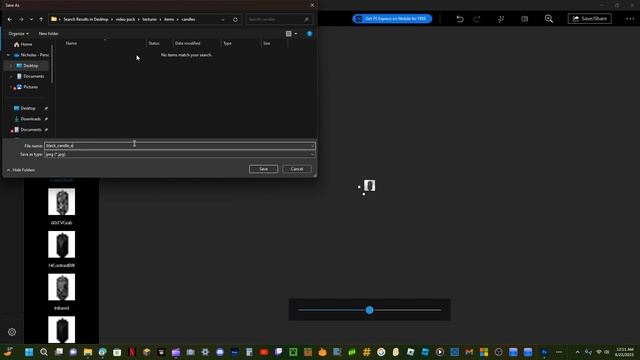Open PS Express settings gear
The image size is (640, 360).
12,332
